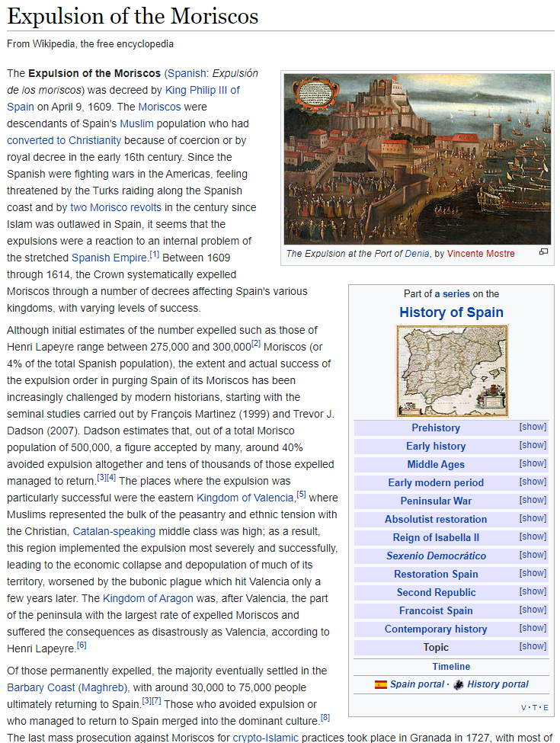
Task: Follow the Maghreb link
Action: click(104, 687)
